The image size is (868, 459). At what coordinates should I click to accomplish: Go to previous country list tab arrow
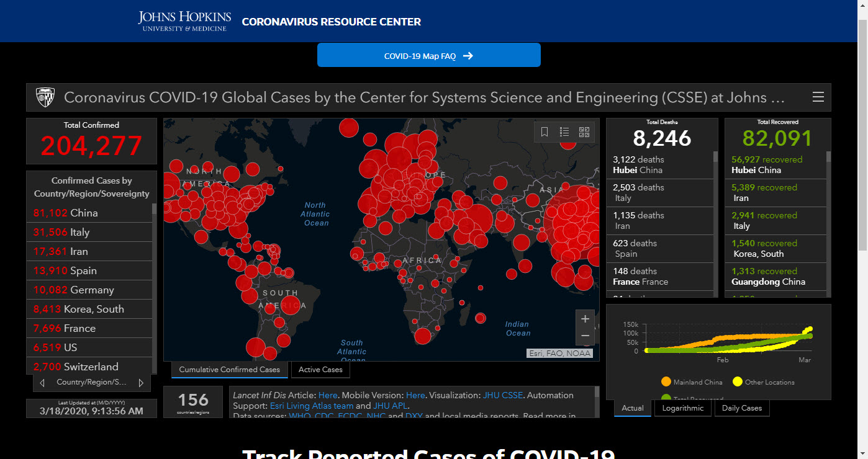(42, 383)
